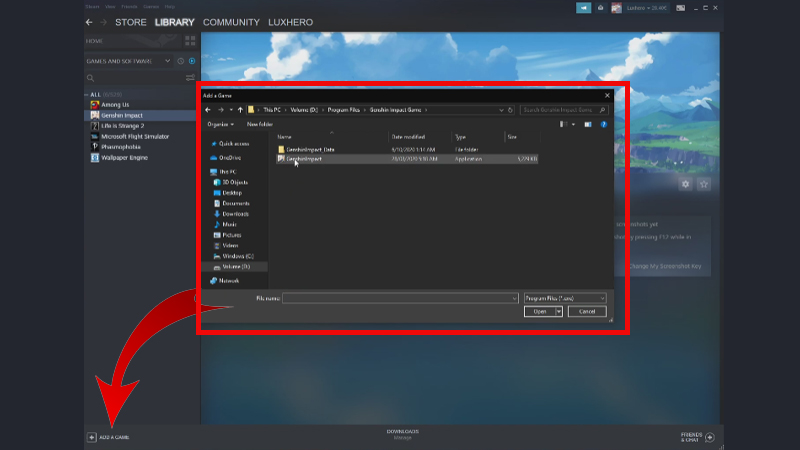
Task: Open the game settings gear icon
Action: point(685,184)
